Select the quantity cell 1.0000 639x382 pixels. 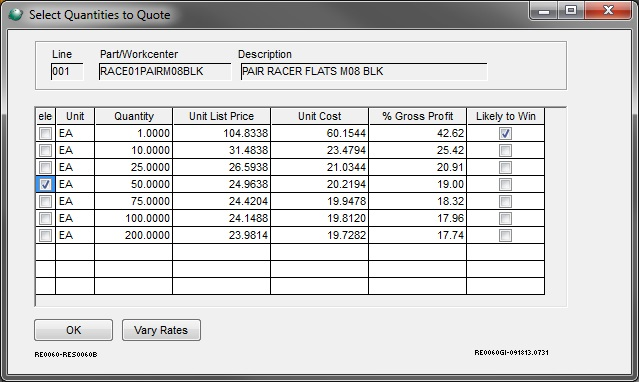pyautogui.click(x=134, y=133)
